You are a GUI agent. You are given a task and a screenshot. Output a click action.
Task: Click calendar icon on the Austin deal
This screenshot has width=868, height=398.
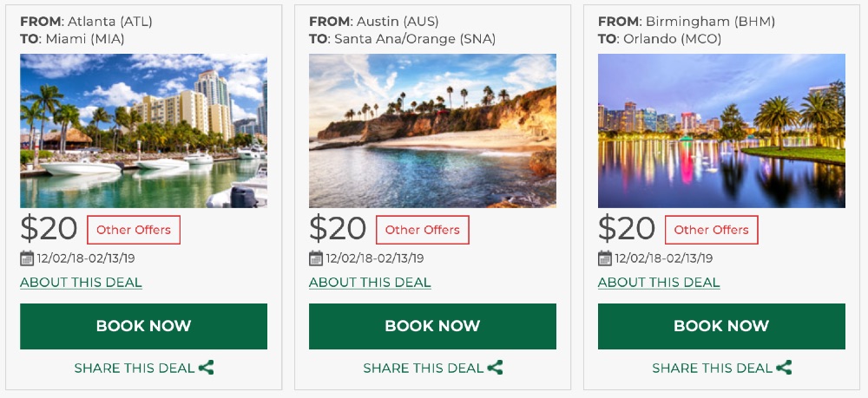(316, 258)
